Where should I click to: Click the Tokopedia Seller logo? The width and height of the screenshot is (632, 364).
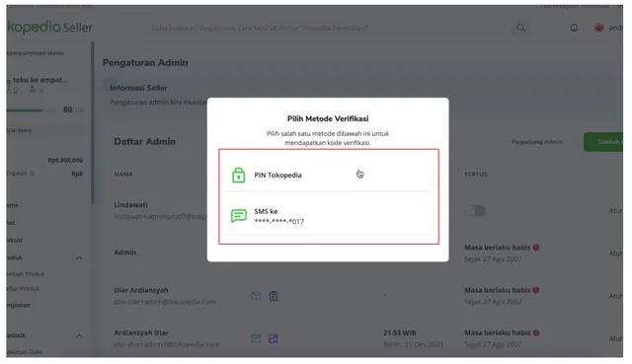50,27
